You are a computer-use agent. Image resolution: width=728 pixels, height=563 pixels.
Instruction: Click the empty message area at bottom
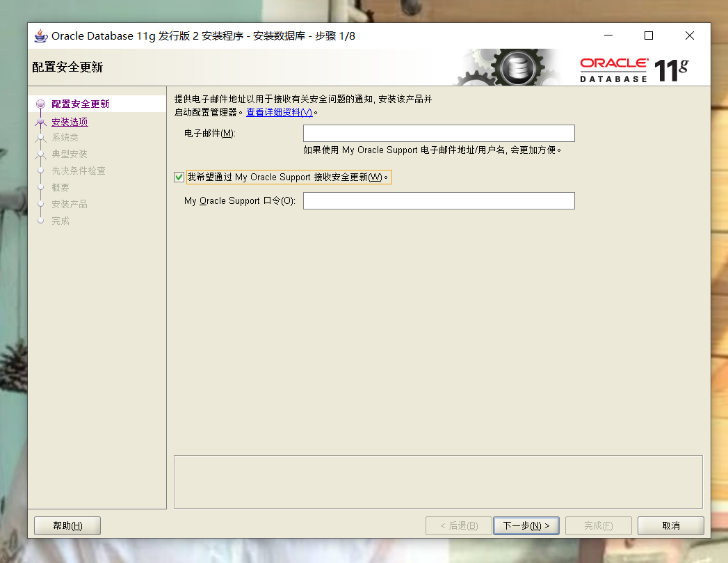click(438, 482)
